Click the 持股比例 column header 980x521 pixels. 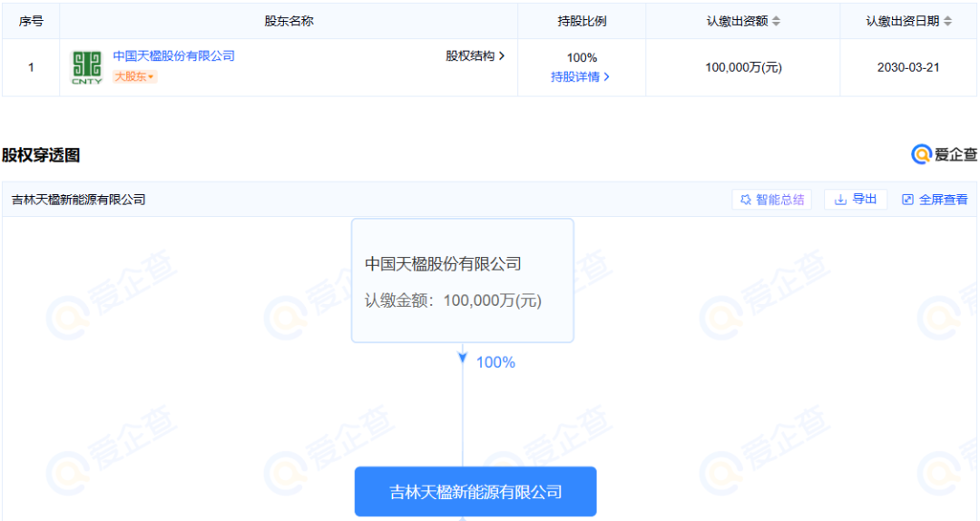[582, 21]
